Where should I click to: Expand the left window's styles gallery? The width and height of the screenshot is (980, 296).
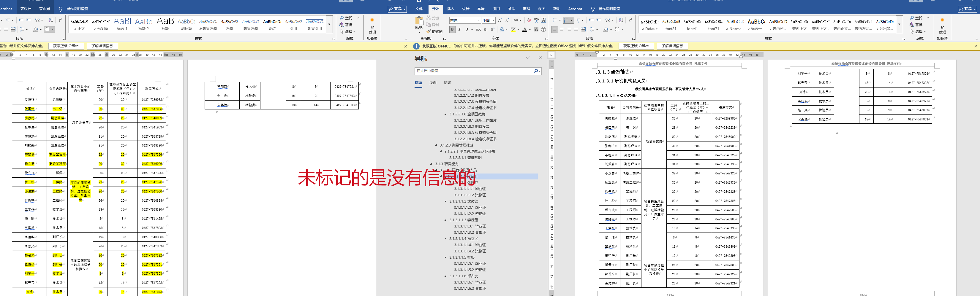click(x=329, y=24)
